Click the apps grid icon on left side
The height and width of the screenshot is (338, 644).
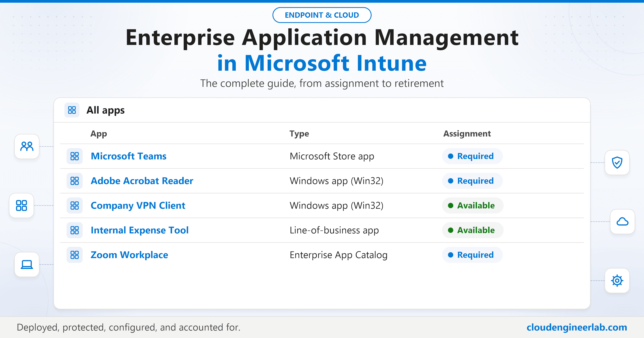click(x=21, y=205)
